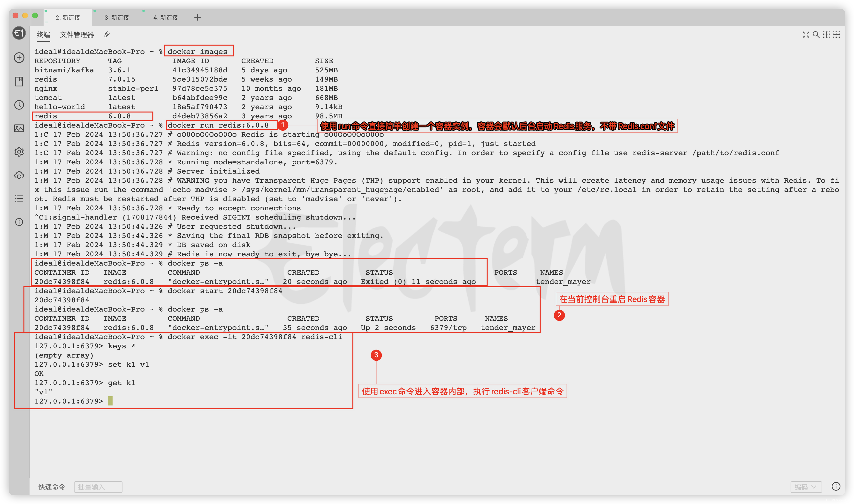Expand the '+' new connection tab
854x504 pixels.
click(x=198, y=17)
